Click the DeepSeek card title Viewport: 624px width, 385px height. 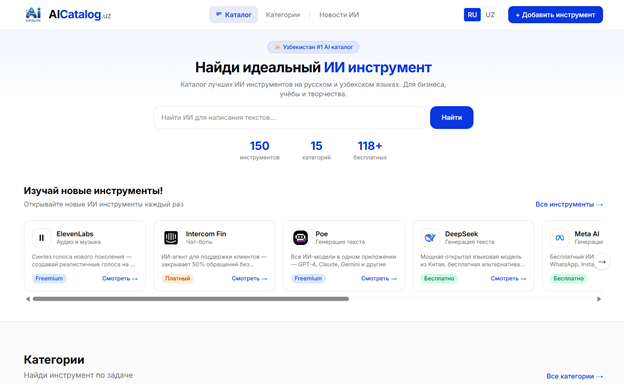click(461, 234)
